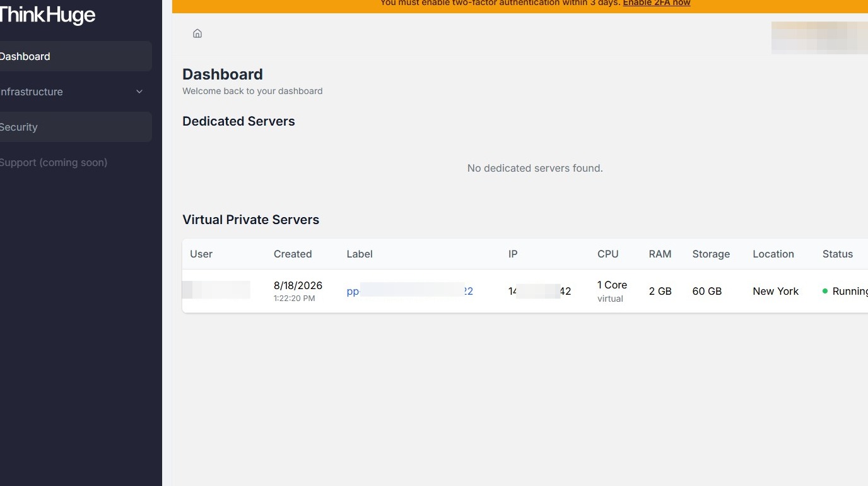Click the ThinkHuge logo
868x486 pixels.
[x=46, y=15]
